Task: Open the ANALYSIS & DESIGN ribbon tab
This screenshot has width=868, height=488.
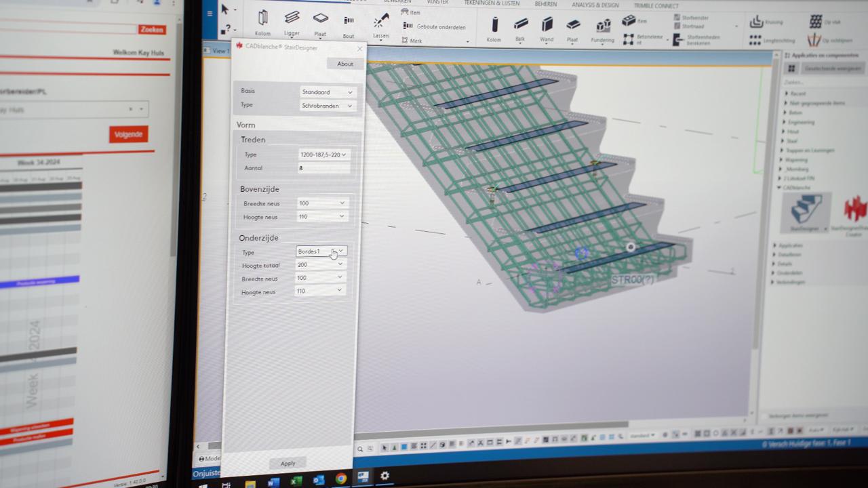Action: (x=595, y=5)
